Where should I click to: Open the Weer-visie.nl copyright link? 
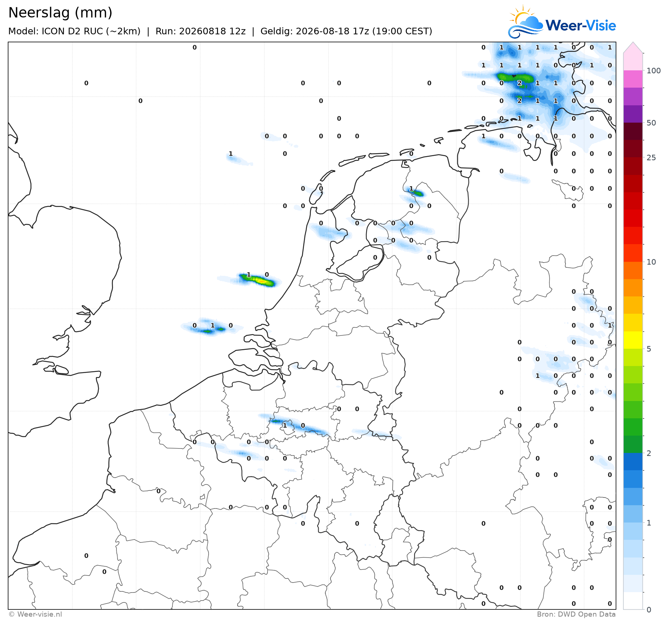tap(35, 614)
